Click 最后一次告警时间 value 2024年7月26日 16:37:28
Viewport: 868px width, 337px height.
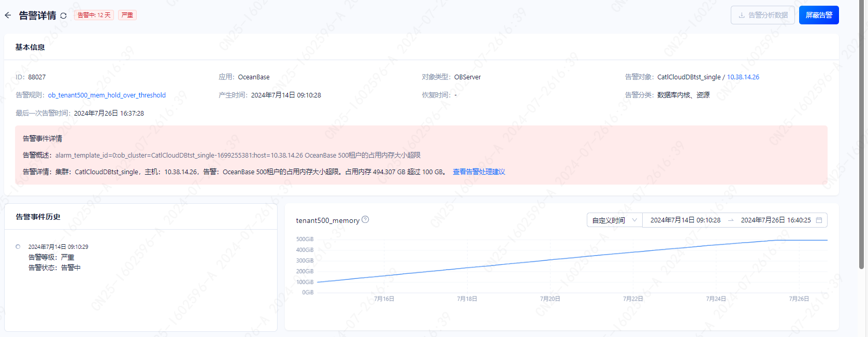point(109,113)
